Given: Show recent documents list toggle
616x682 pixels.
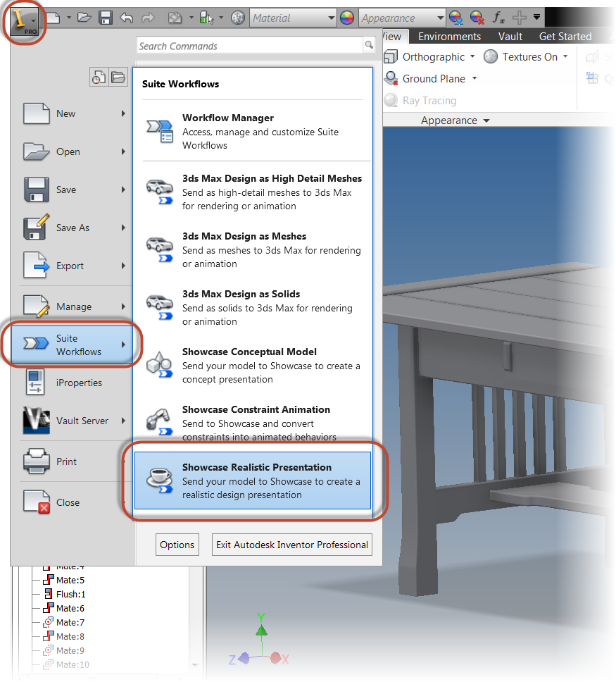Looking at the screenshot, I should [x=99, y=77].
